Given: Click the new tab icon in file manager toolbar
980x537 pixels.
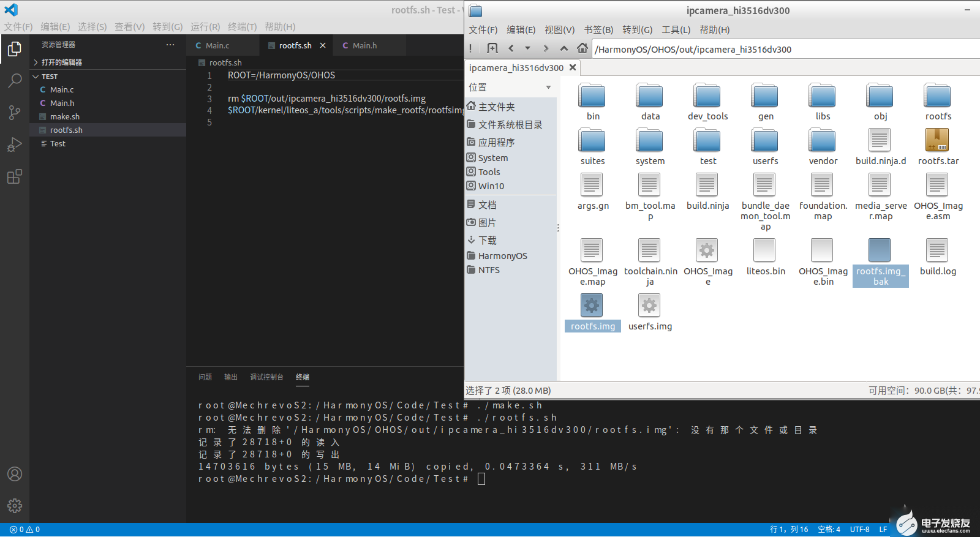Looking at the screenshot, I should coord(492,48).
